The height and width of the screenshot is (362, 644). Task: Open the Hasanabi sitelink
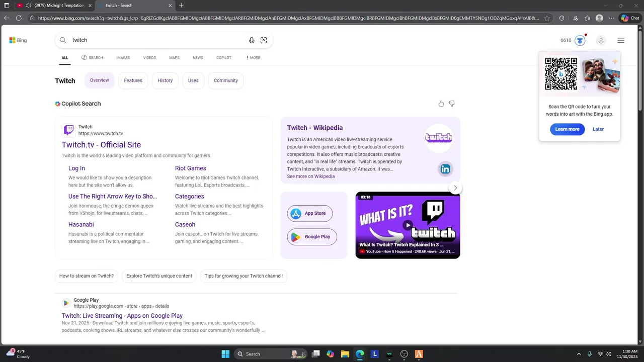[81, 225]
